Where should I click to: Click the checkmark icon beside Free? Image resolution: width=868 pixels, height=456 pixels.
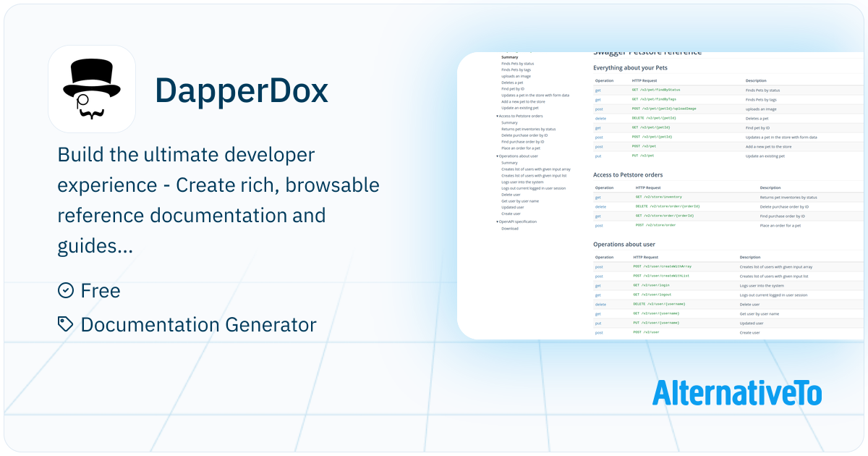66,290
